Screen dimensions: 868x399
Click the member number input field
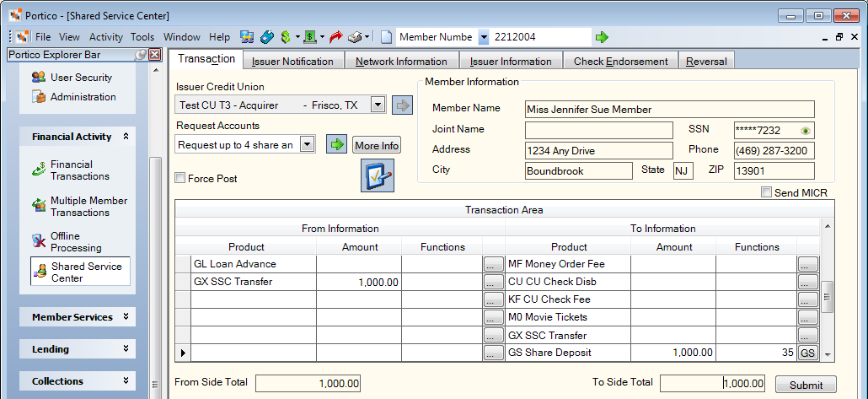click(541, 37)
